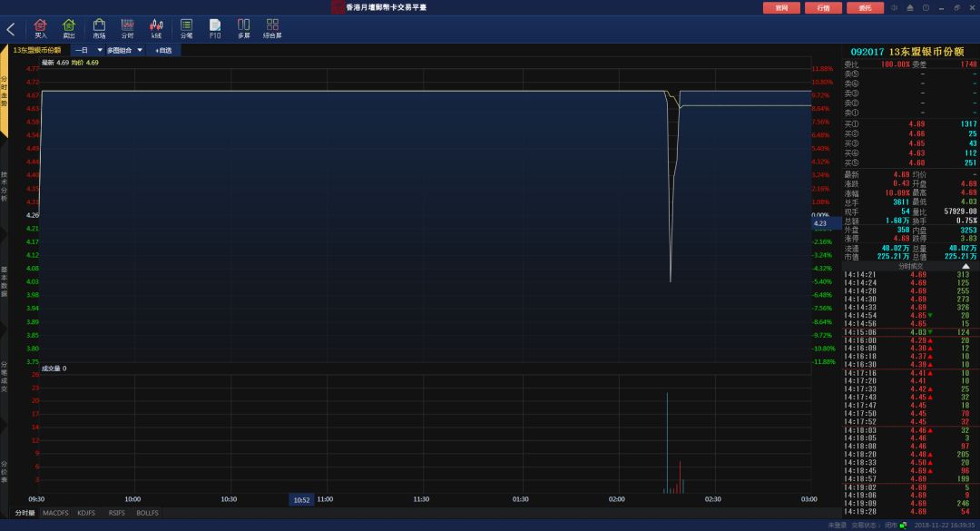Switch to K线 candlestick chart icon

point(156,28)
